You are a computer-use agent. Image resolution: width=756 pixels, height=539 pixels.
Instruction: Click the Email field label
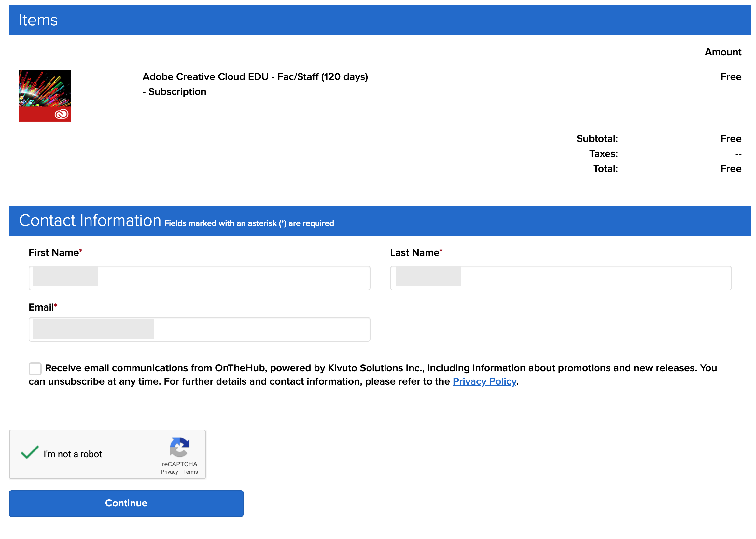coord(41,307)
